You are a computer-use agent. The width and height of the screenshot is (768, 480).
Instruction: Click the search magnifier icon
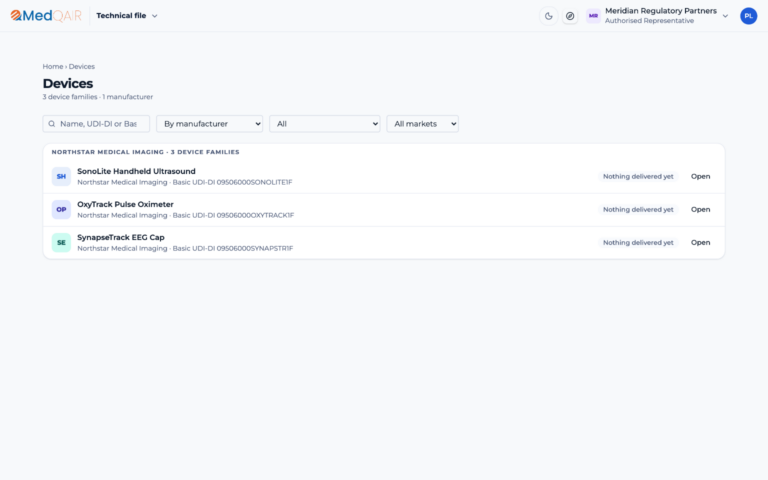(x=52, y=124)
